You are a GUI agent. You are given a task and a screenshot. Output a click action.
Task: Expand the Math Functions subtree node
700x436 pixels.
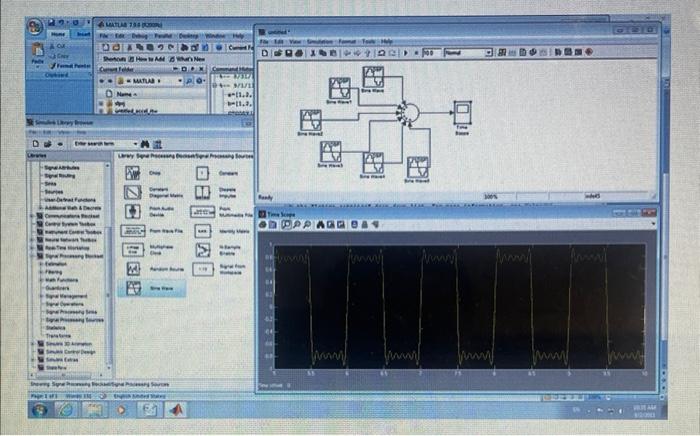pos(41,280)
